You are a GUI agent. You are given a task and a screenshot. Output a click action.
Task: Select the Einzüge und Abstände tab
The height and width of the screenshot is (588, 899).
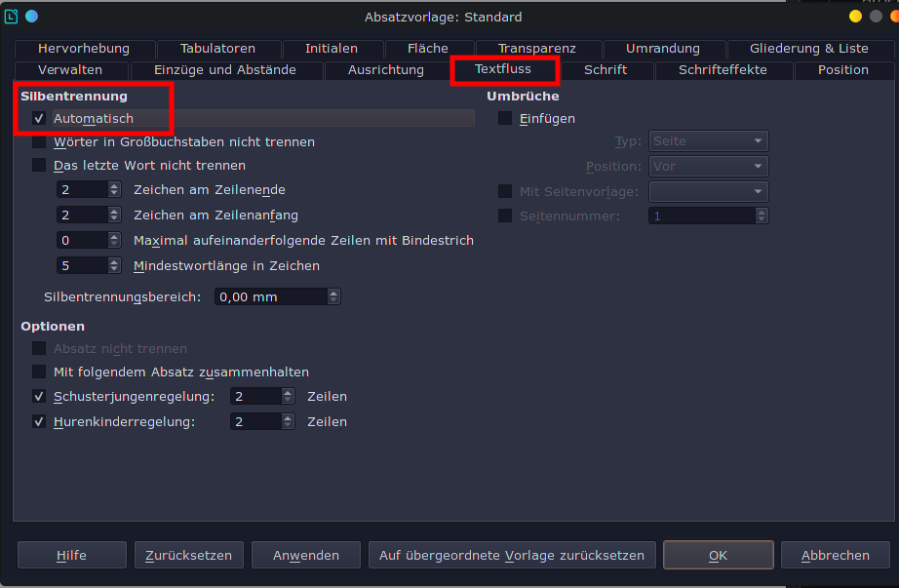coord(226,69)
